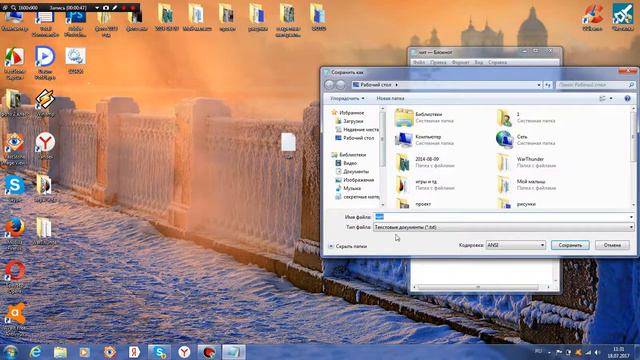Expand the Имя файла history dropdown arrow

(631, 217)
